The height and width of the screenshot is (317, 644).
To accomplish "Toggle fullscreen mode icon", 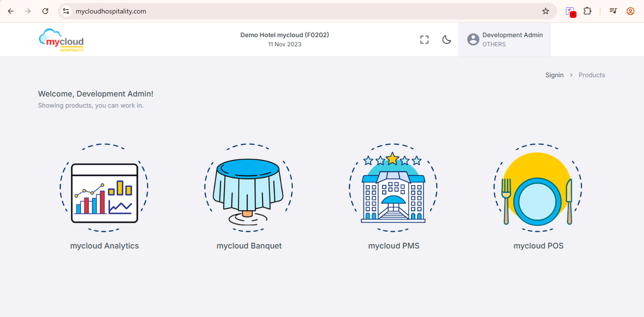I will click(x=424, y=40).
